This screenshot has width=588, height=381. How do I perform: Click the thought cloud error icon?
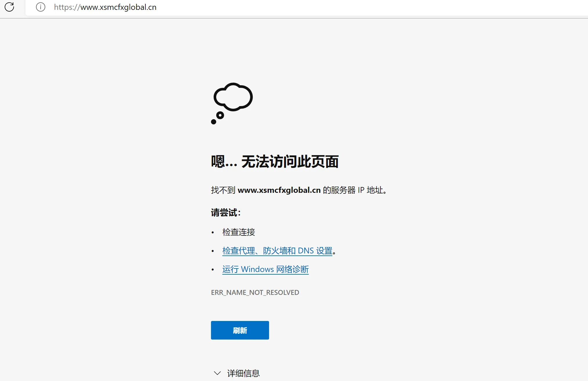(x=232, y=103)
